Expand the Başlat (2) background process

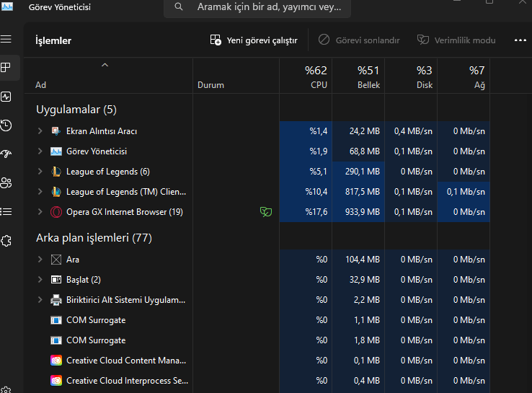point(40,279)
